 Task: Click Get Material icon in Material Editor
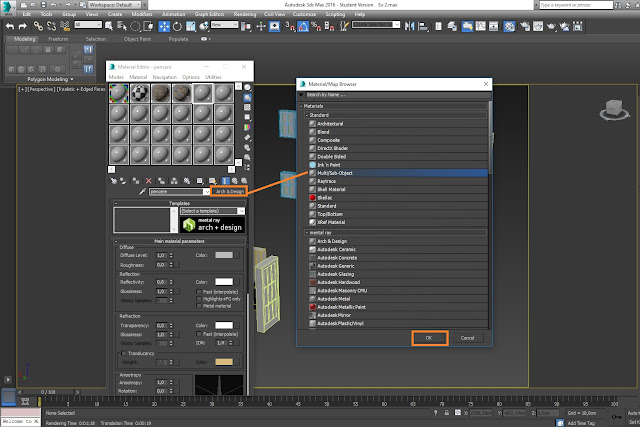pos(113,180)
